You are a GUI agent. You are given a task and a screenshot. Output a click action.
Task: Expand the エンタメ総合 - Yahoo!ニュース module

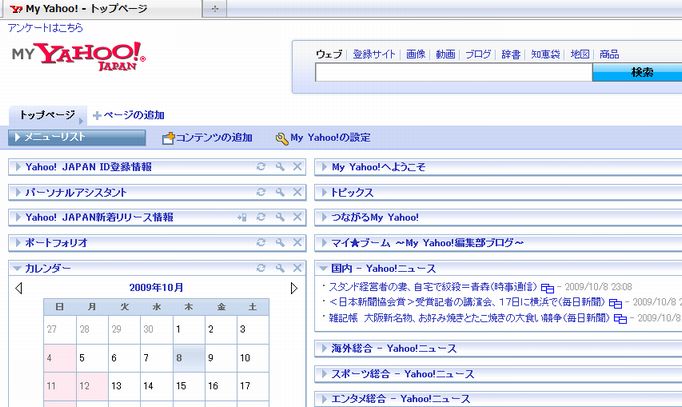tap(324, 398)
